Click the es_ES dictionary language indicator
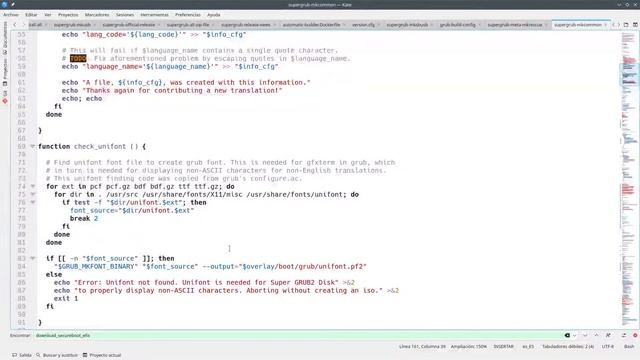 tap(528, 347)
